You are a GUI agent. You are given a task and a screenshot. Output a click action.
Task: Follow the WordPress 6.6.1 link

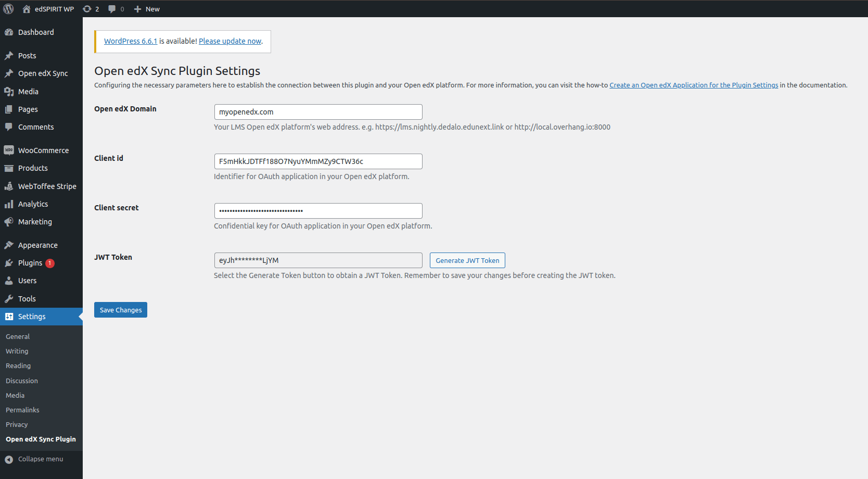point(131,41)
